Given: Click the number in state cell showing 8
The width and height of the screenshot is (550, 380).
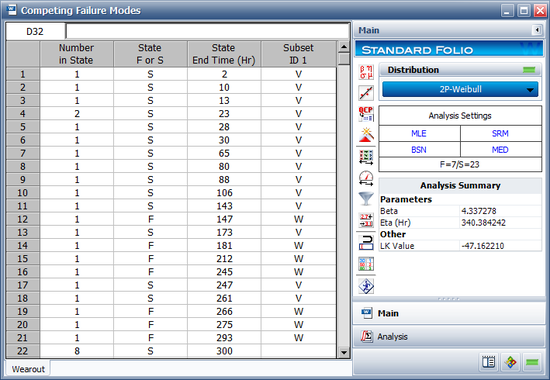Looking at the screenshot, I should coord(76,351).
